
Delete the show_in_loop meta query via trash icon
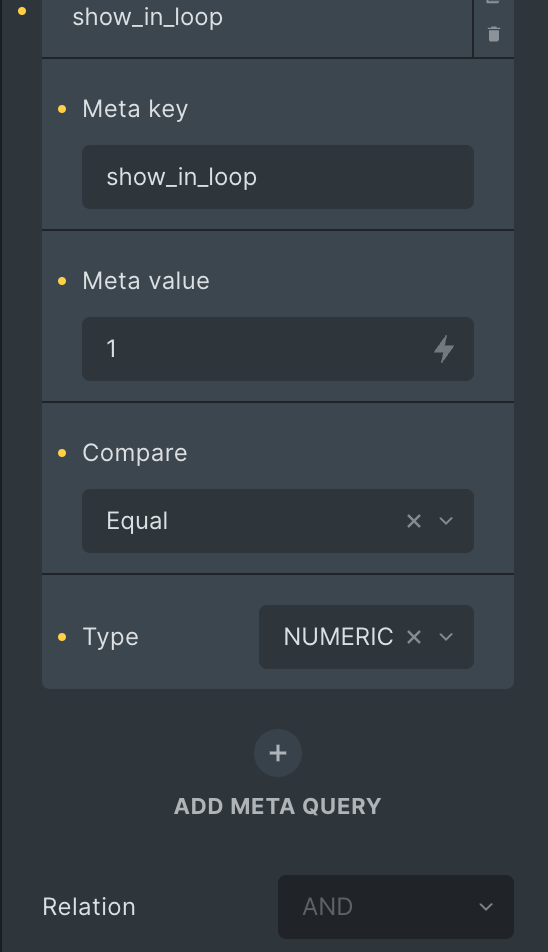click(x=493, y=35)
